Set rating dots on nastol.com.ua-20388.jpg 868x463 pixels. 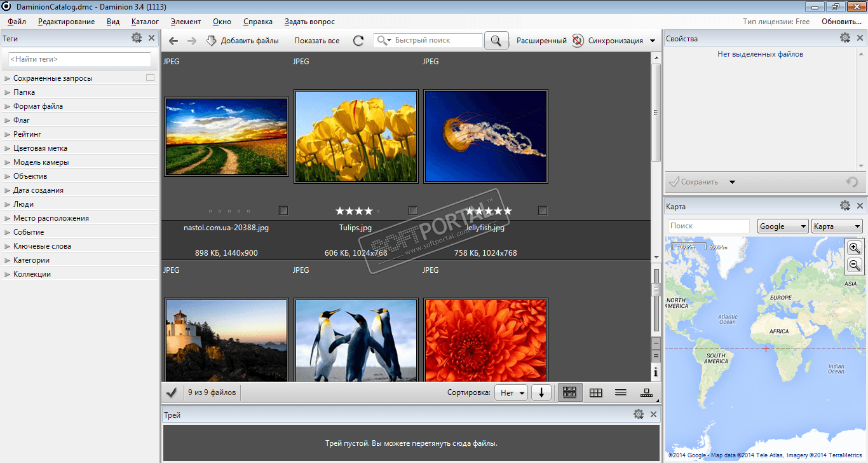[229, 211]
